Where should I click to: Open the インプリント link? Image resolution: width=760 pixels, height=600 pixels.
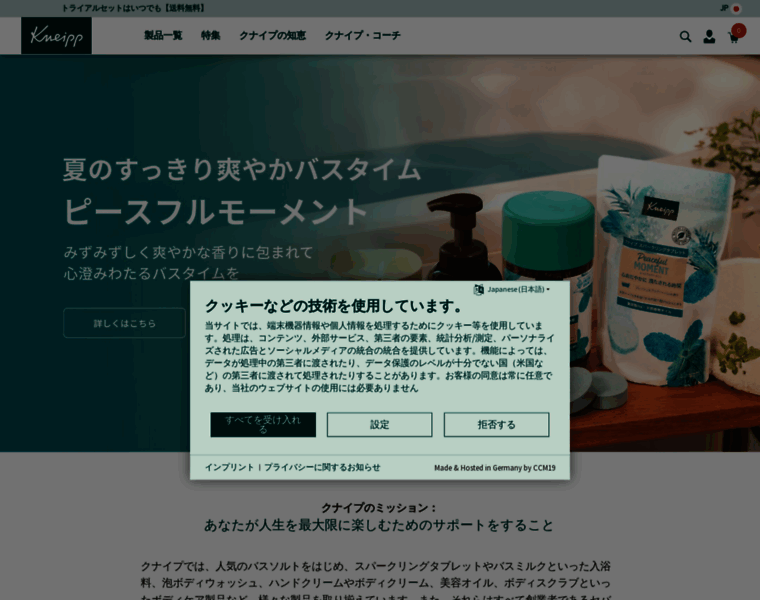[x=229, y=467]
